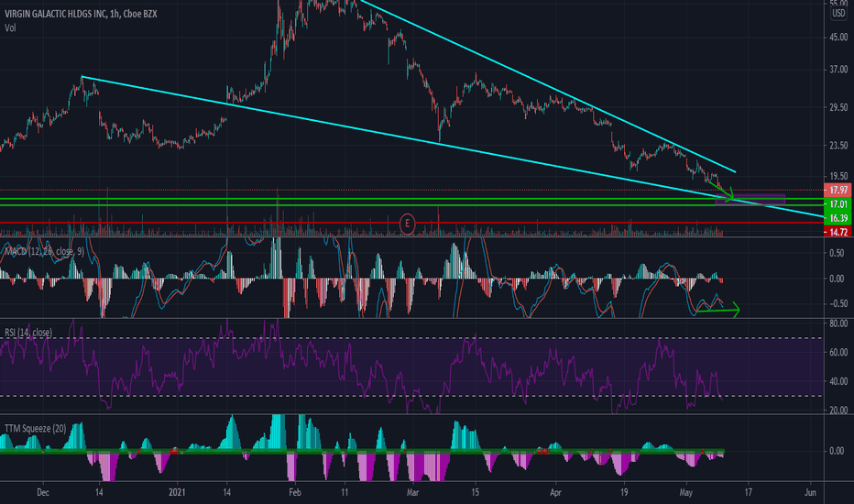Click the 17.97 current price tag
The height and width of the screenshot is (504, 854).
tap(838, 191)
